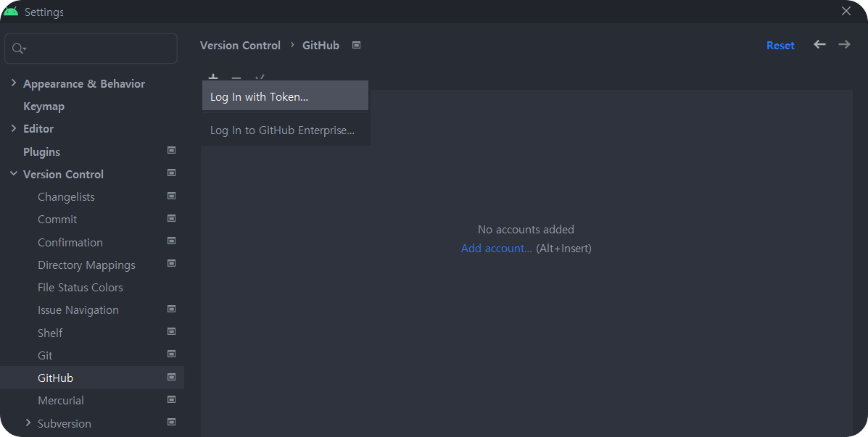The height and width of the screenshot is (437, 868).
Task: Click project-level icon next to Version Control
Action: (x=172, y=172)
